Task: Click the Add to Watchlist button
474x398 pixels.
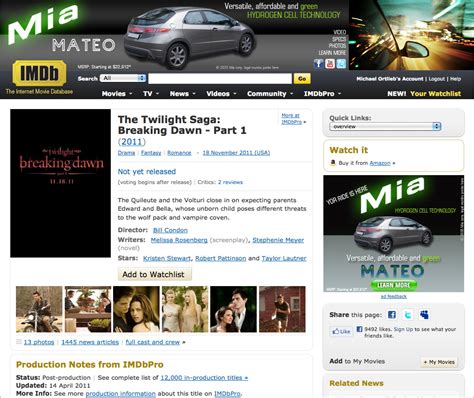Action: tap(155, 274)
